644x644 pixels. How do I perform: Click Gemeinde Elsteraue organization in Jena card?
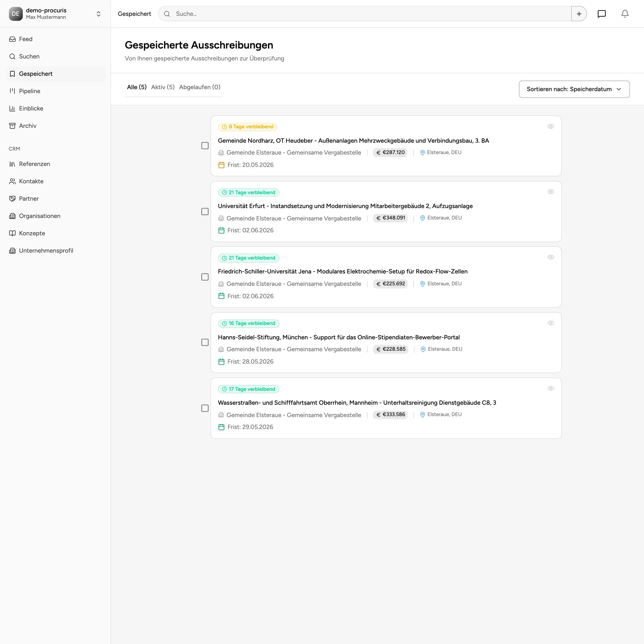coord(294,284)
